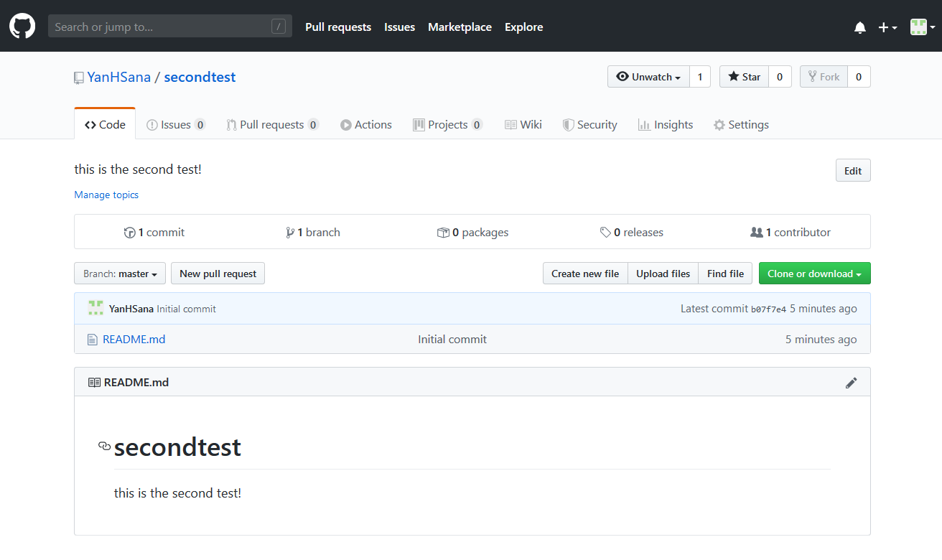This screenshot has height=560, width=942.
Task: Click Create new file button
Action: (x=585, y=274)
